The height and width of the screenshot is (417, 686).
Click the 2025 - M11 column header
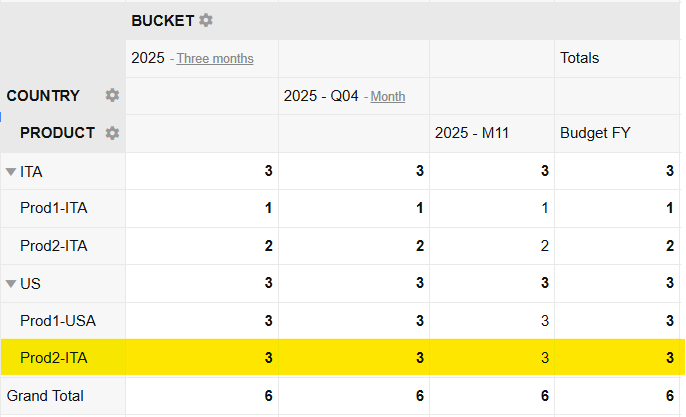472,133
